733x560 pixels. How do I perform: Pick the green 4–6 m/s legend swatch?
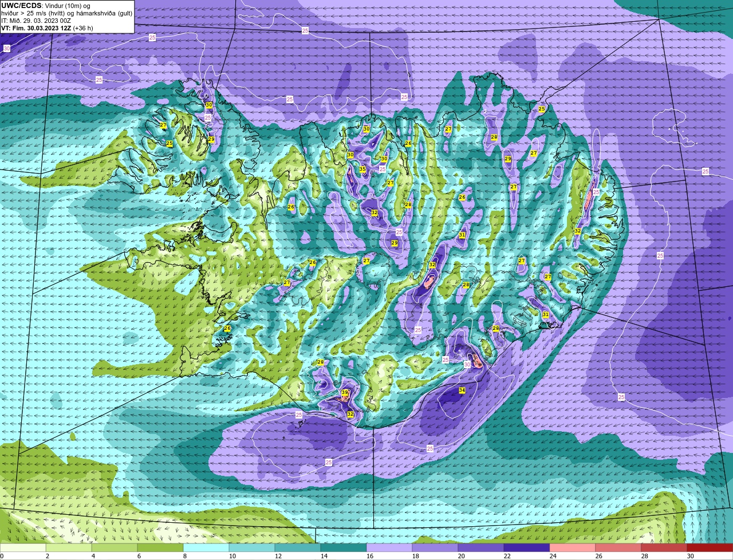click(115, 547)
